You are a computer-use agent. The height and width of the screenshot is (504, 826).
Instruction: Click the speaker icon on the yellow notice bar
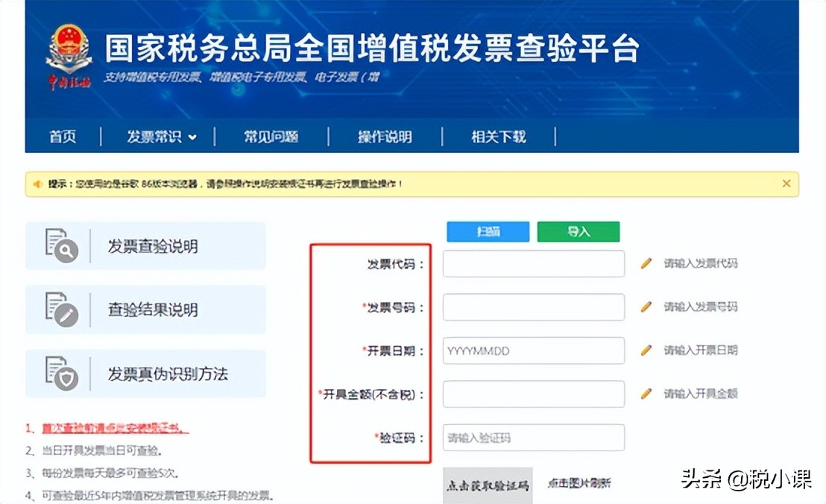tap(37, 183)
